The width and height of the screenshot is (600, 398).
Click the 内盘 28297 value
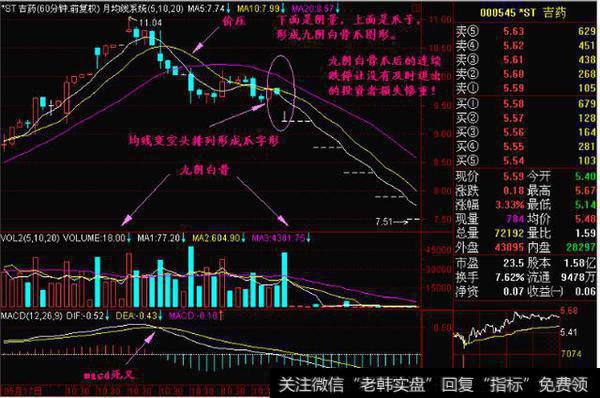point(562,247)
